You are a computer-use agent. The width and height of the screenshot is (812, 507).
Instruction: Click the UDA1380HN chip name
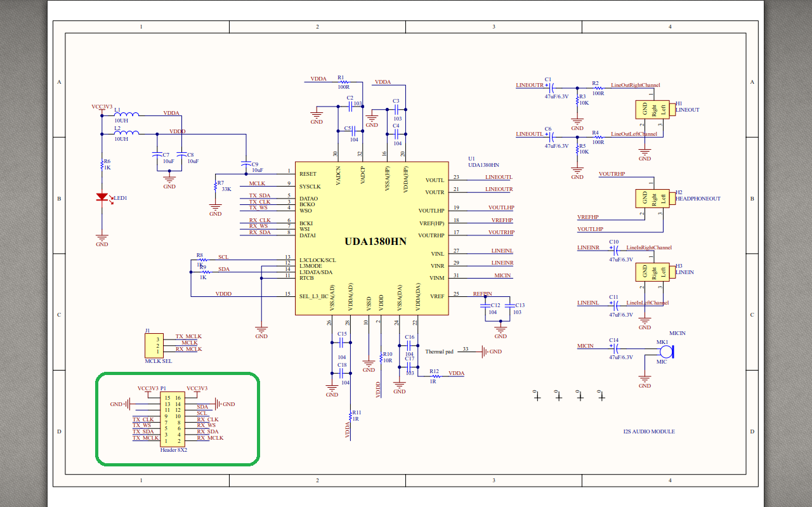(376, 242)
